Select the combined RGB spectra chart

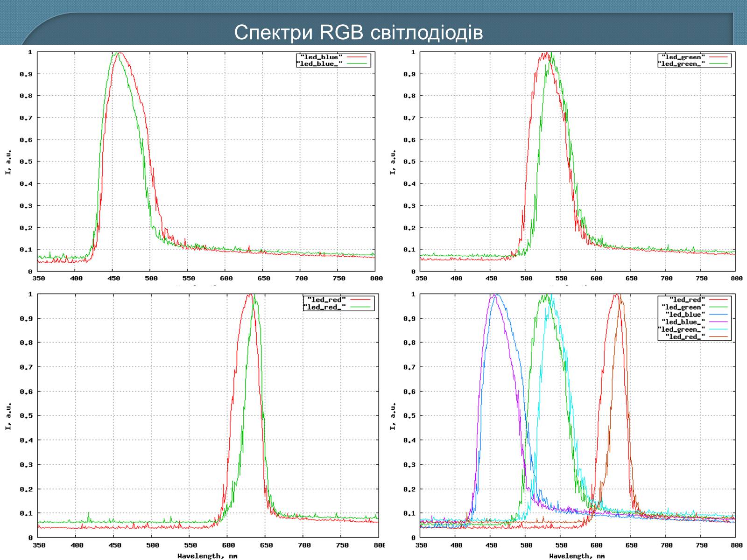click(x=565, y=424)
